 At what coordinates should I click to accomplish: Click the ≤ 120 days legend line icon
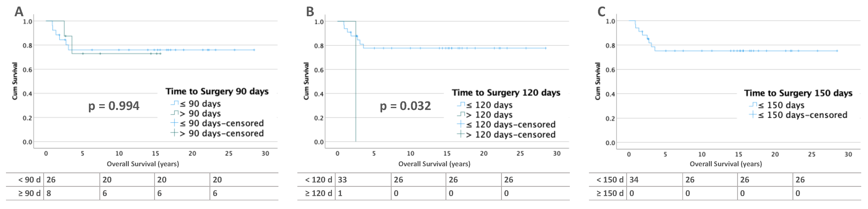click(461, 105)
